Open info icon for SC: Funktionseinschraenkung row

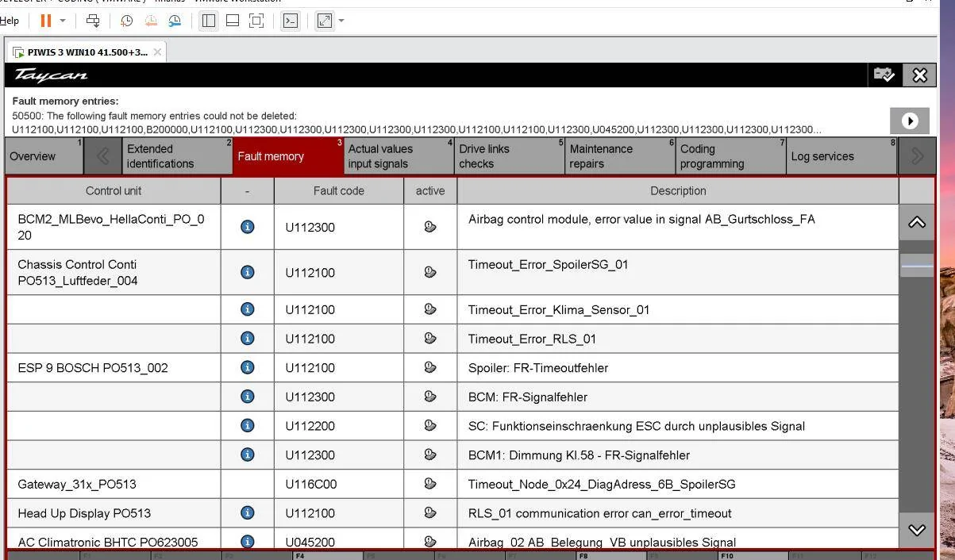coord(248,425)
